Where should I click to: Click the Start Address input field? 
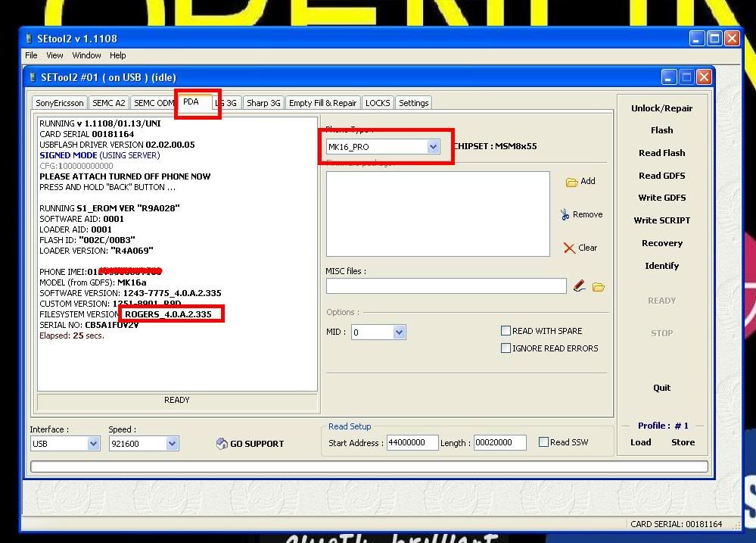point(412,443)
